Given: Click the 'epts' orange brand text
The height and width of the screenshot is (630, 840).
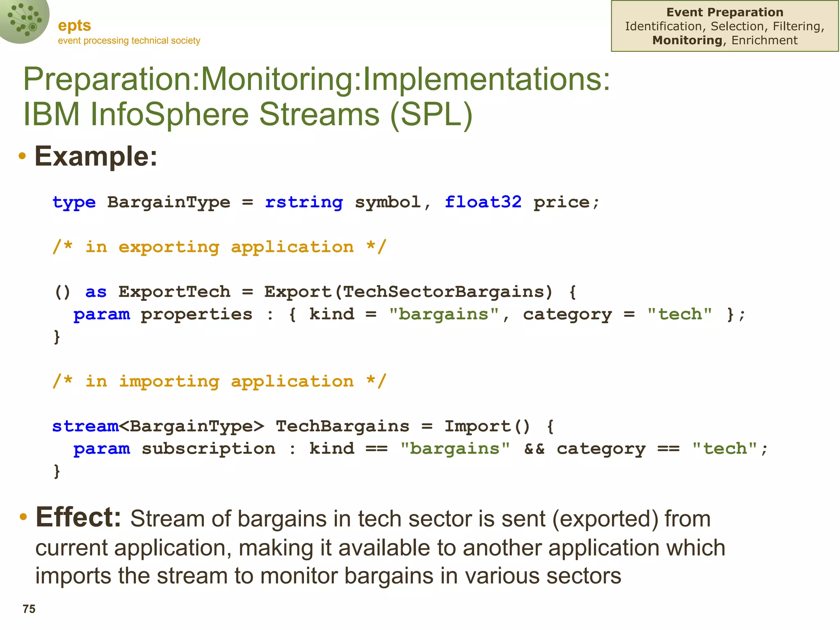Looking at the screenshot, I should point(74,25).
